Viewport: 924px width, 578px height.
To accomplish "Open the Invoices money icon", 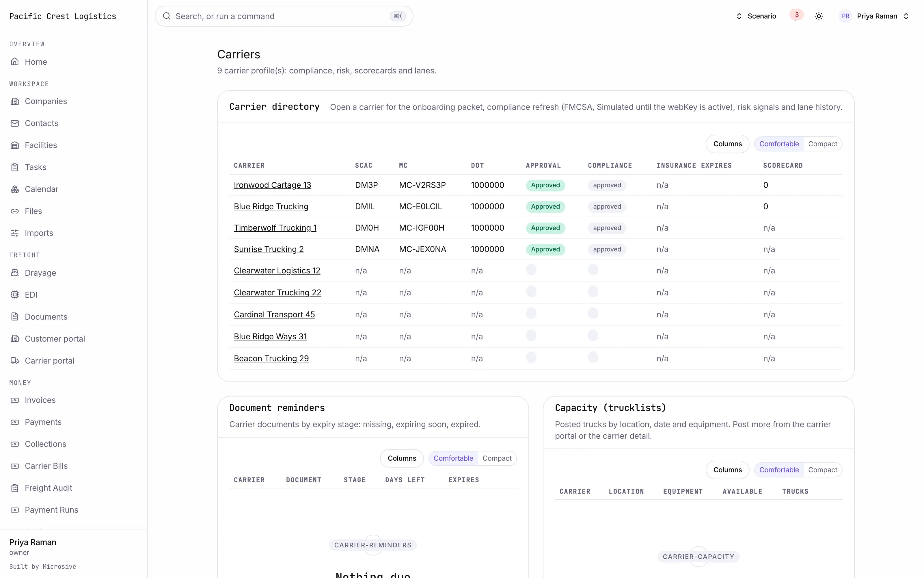I will 14,400.
